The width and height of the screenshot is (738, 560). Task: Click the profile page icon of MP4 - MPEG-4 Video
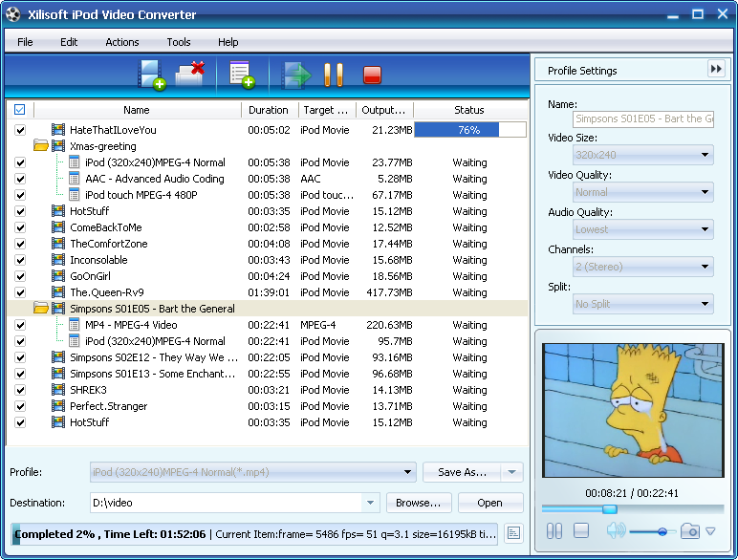(x=74, y=325)
